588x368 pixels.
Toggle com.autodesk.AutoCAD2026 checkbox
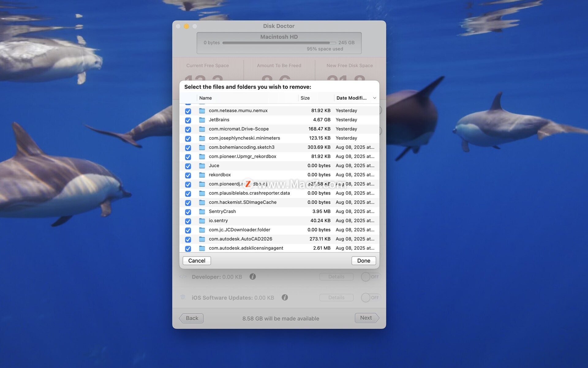[x=188, y=239]
